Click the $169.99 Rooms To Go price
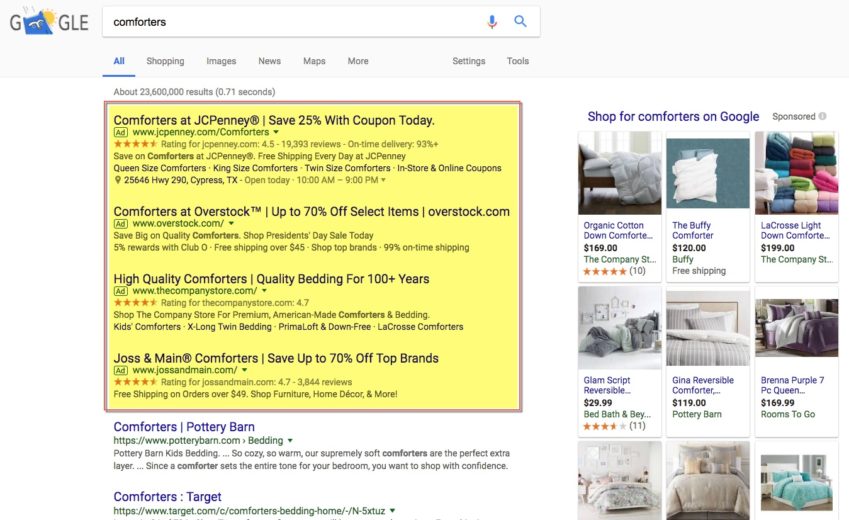The width and height of the screenshot is (849, 520). click(778, 403)
